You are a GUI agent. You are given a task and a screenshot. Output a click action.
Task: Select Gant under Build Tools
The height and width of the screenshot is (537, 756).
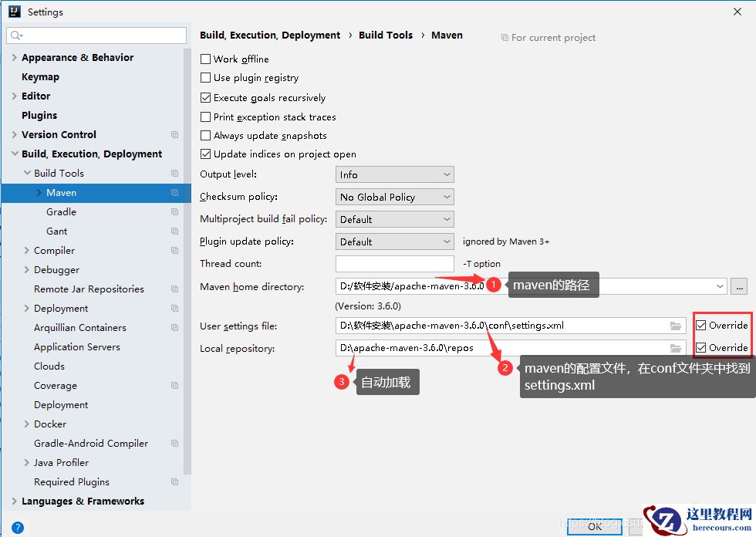pos(57,231)
